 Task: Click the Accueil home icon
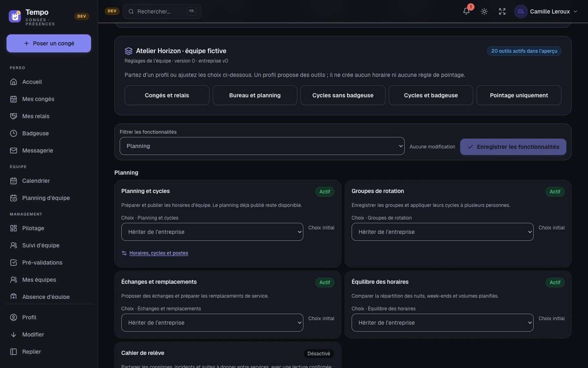coord(13,82)
